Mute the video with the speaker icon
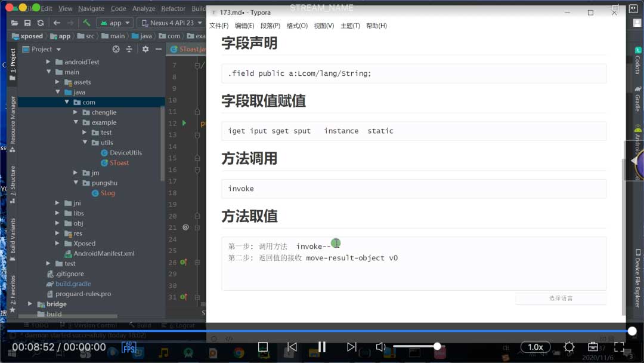This screenshot has height=363, width=644. tap(382, 346)
